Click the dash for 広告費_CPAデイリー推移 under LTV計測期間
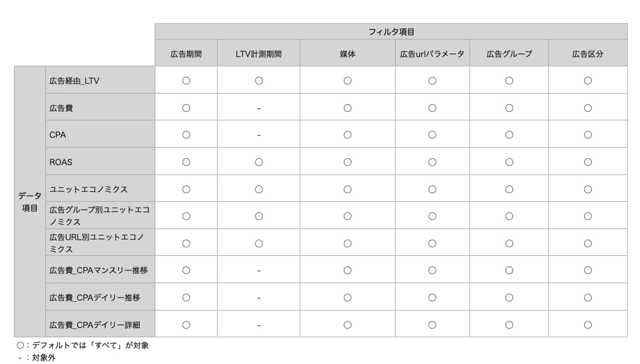 coord(259,298)
